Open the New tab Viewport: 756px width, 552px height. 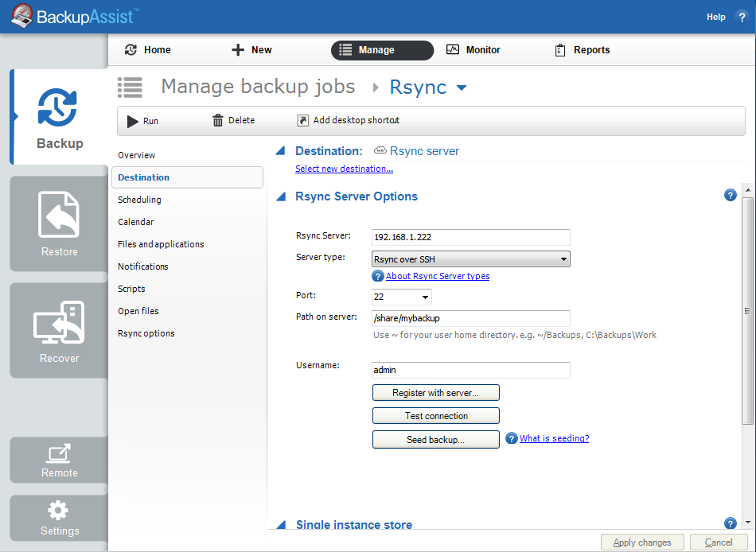pos(251,49)
